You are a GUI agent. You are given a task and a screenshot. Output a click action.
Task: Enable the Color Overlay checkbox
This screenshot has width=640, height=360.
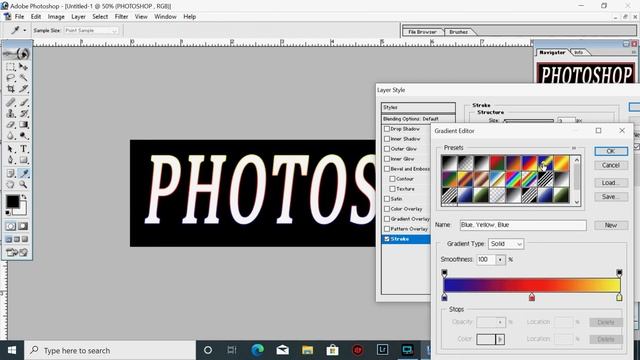pos(387,209)
